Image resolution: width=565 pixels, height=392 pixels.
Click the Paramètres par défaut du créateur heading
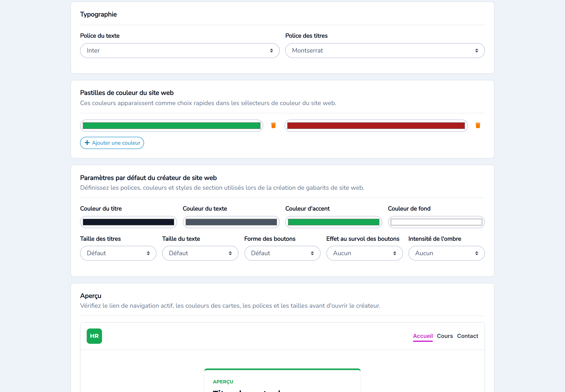tap(149, 178)
